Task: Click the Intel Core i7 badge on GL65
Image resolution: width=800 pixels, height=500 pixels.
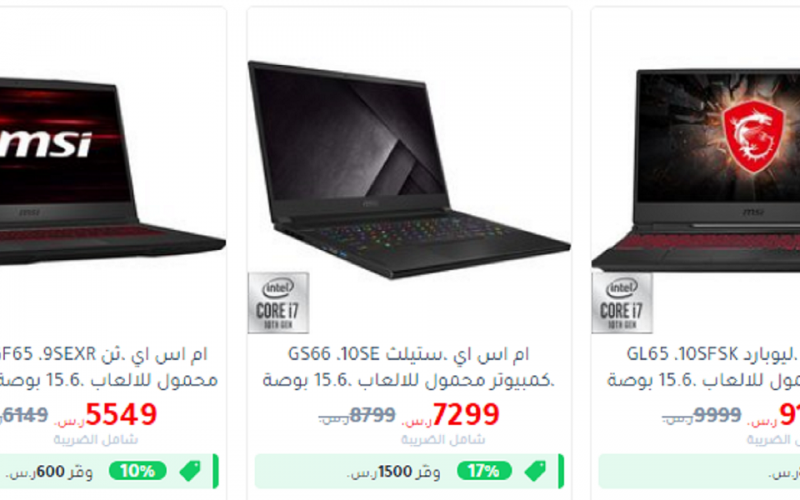Action: 622,303
